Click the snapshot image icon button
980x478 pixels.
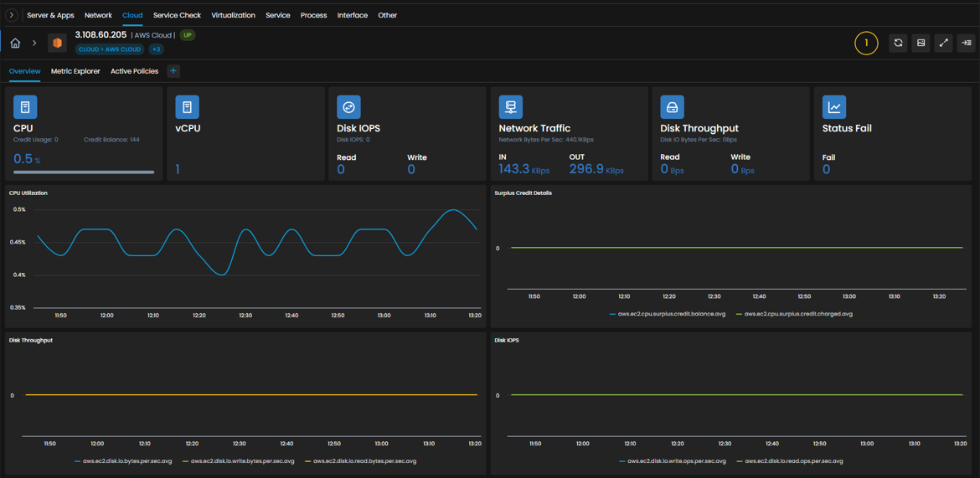(921, 44)
